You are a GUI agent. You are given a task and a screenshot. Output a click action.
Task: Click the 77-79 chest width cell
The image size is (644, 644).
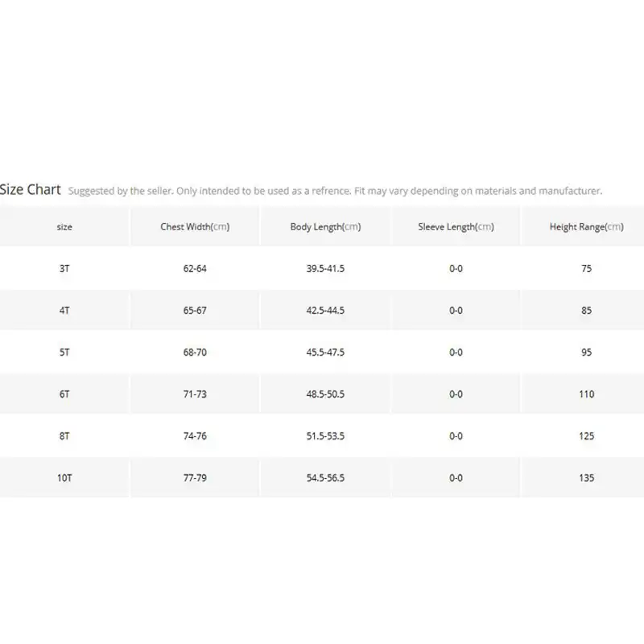click(x=195, y=478)
